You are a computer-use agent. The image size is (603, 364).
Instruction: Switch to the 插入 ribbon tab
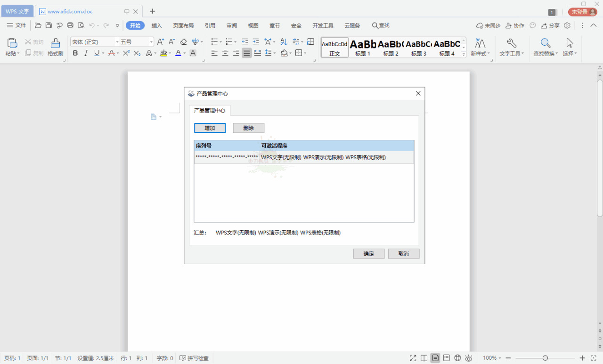coord(157,25)
